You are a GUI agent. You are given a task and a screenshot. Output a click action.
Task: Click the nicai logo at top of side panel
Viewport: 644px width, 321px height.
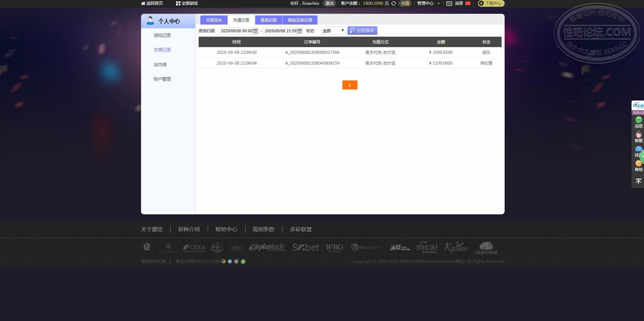tap(638, 105)
